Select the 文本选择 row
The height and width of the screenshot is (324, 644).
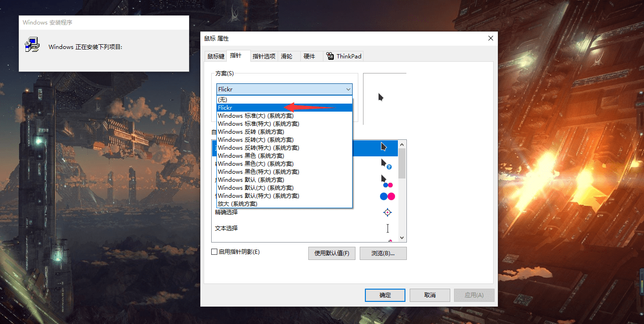pos(305,228)
